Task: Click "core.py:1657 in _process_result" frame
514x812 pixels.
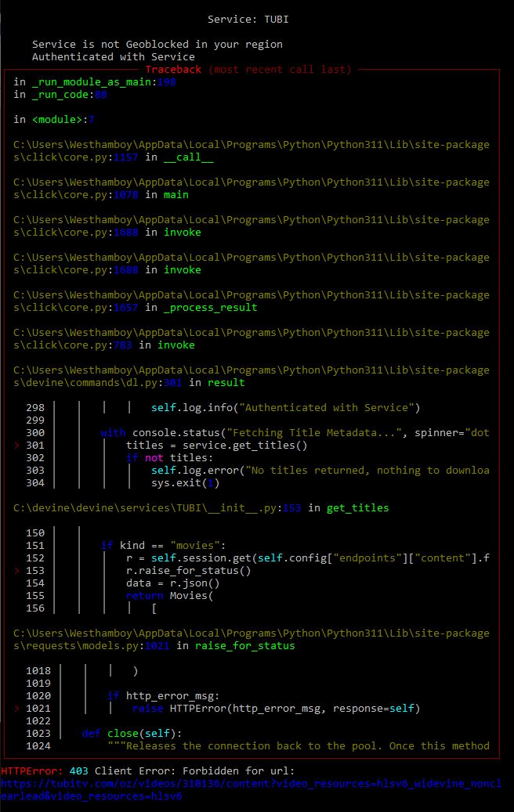Action: 136,308
